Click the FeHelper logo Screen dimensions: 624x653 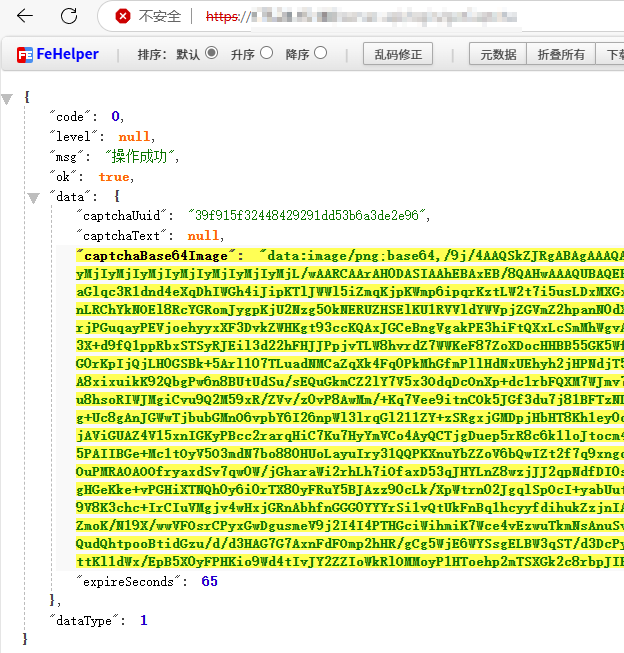click(x=57, y=54)
